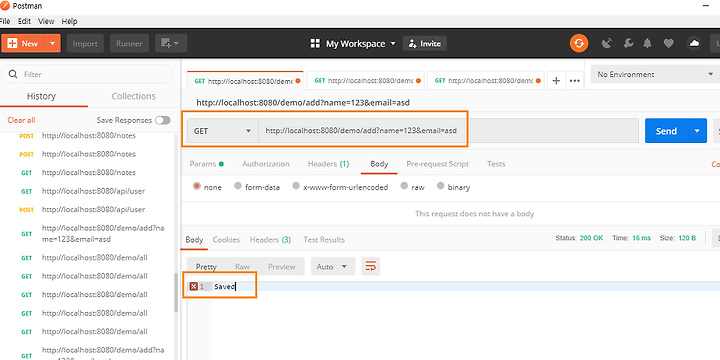
Task: Select the none body radio option
Action: pyautogui.click(x=197, y=186)
